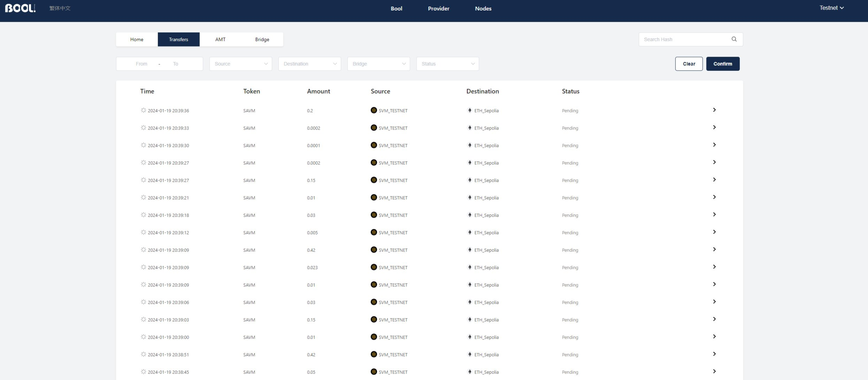The image size is (868, 380).
Task: Open details arrow for the 20:38:45 transfer
Action: (714, 371)
